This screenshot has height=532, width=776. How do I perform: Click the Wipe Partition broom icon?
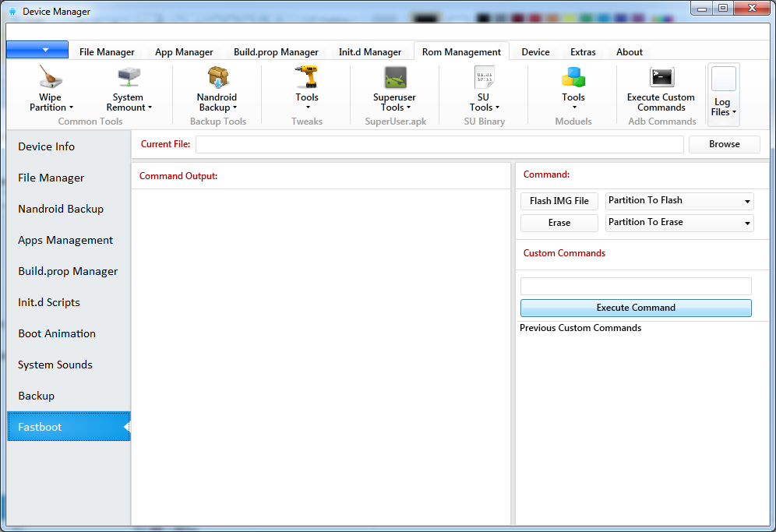51,78
